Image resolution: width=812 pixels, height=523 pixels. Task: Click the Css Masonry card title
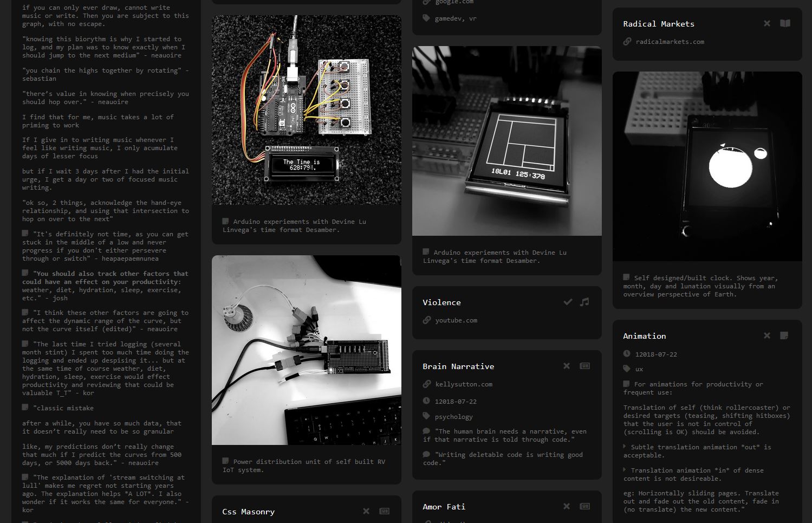point(248,512)
